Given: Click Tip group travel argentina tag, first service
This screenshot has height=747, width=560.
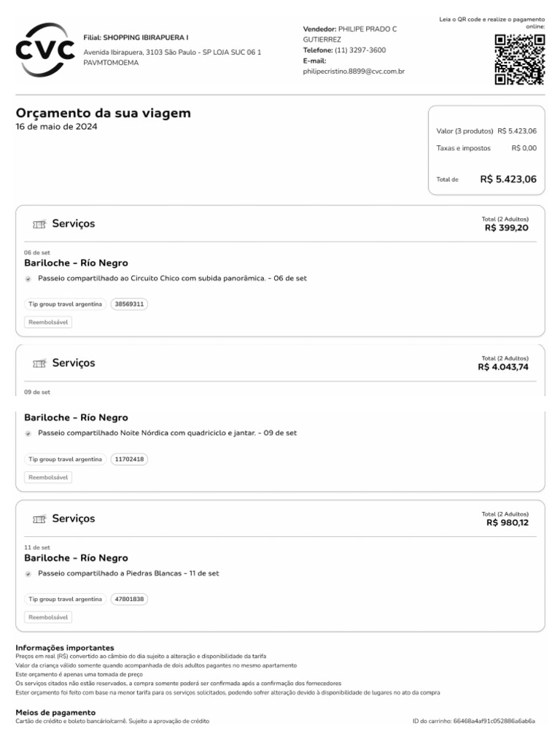Looking at the screenshot, I should tap(65, 304).
